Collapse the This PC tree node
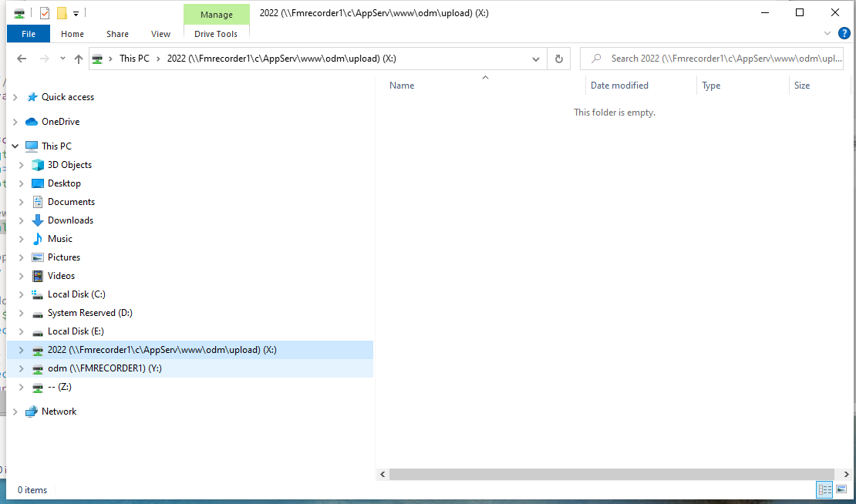The width and height of the screenshot is (856, 504). click(15, 146)
